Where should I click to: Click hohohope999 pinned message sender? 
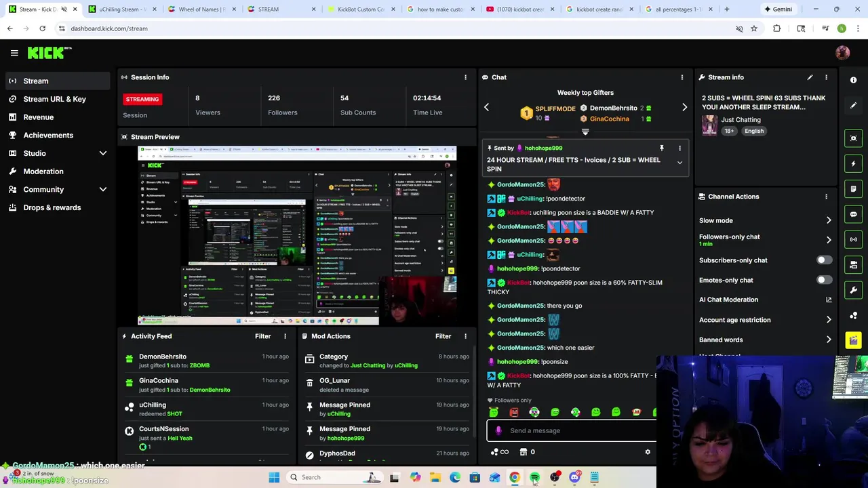tap(543, 148)
